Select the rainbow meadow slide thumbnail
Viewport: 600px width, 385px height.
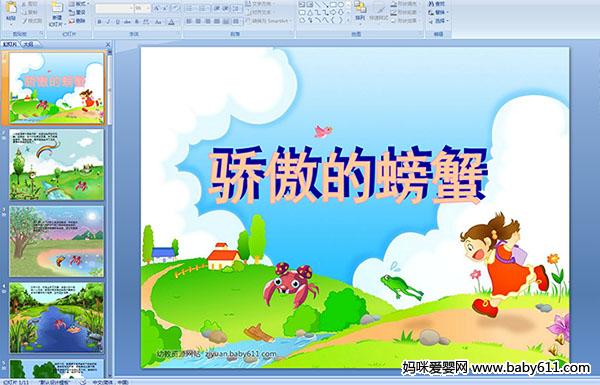[57, 165]
